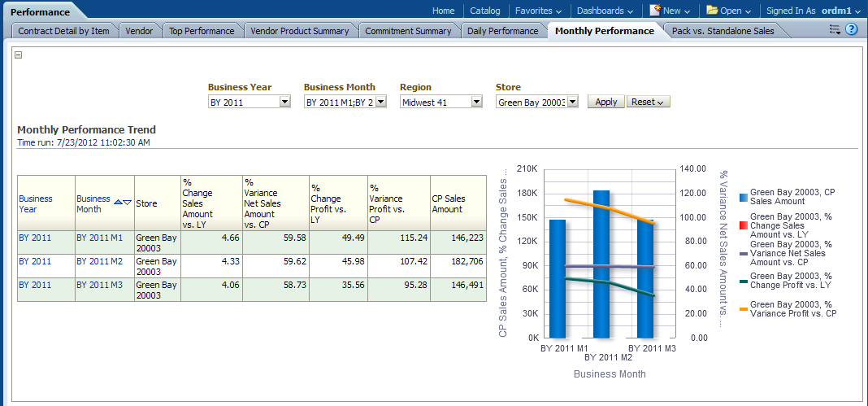
Task: Click the New document icon
Action: click(x=654, y=11)
